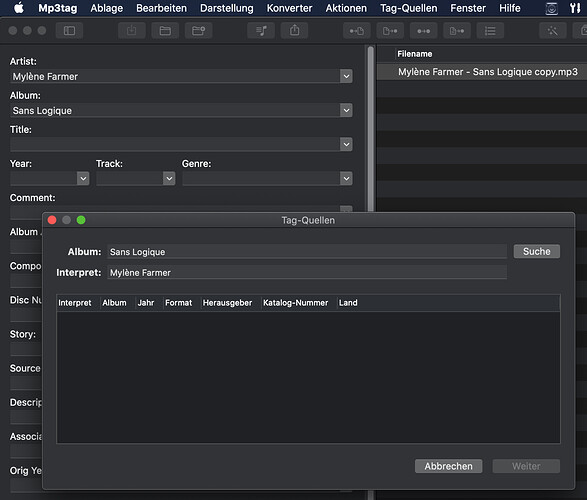
Task: Click the playlist music note toolbar icon
Action: pyautogui.click(x=261, y=31)
